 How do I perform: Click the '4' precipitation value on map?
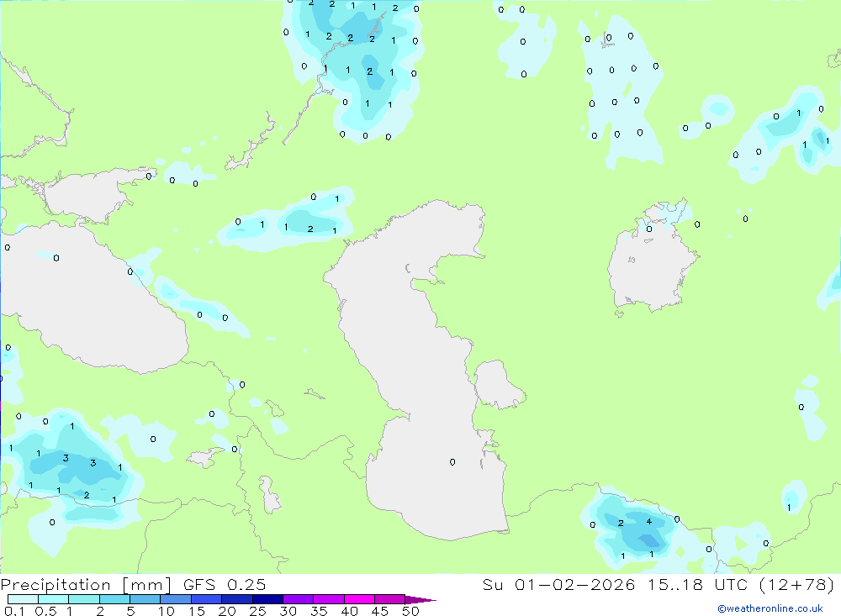pos(649,521)
